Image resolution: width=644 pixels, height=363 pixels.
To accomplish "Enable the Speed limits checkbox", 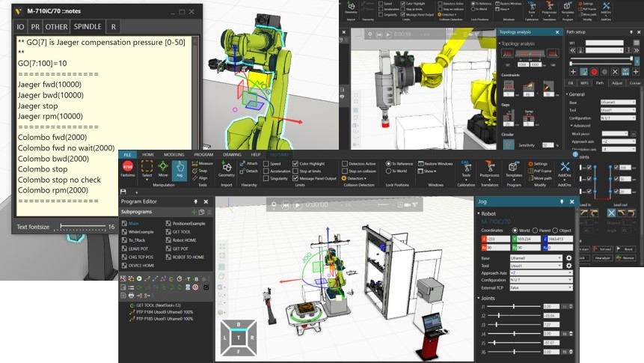I will [266, 163].
